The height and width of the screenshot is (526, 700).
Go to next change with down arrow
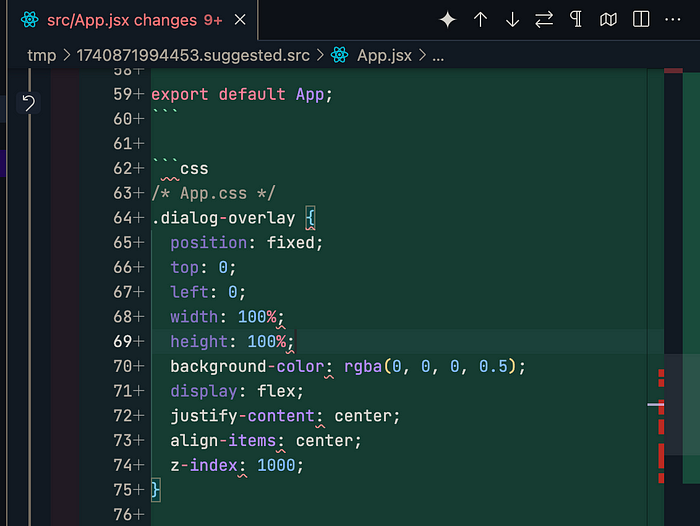pos(512,20)
